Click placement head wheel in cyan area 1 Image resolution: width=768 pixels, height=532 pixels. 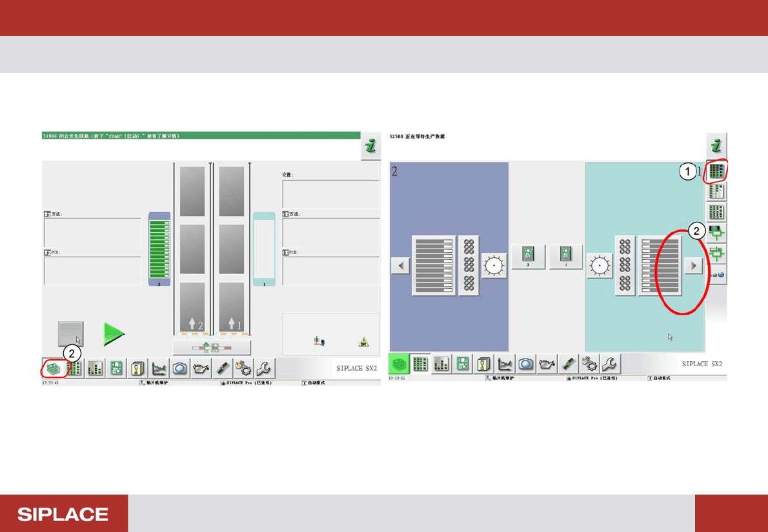pos(600,266)
